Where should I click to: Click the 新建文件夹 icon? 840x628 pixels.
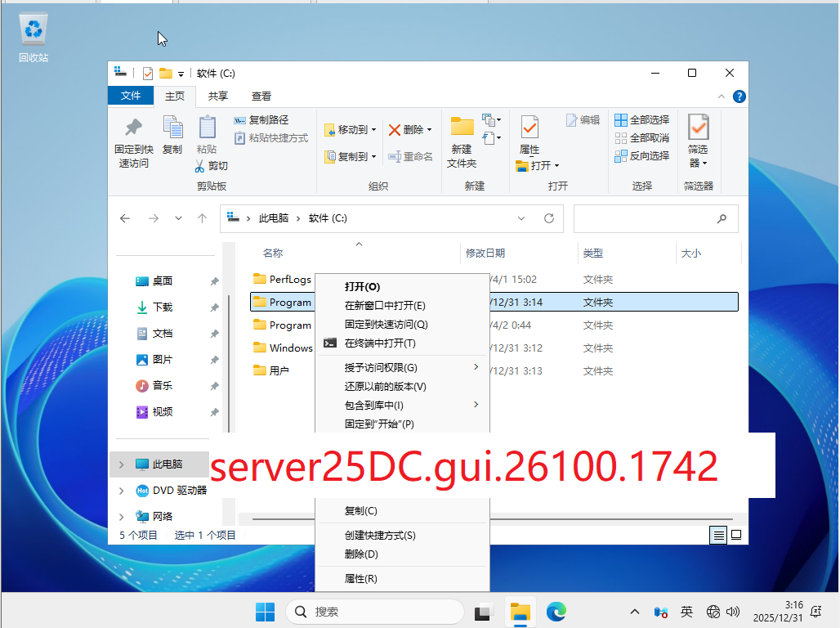click(462, 128)
